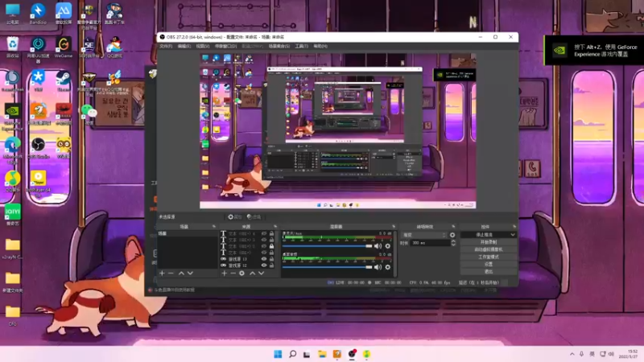Toggle lock on third text source
The width and height of the screenshot is (644, 362).
[271, 246]
